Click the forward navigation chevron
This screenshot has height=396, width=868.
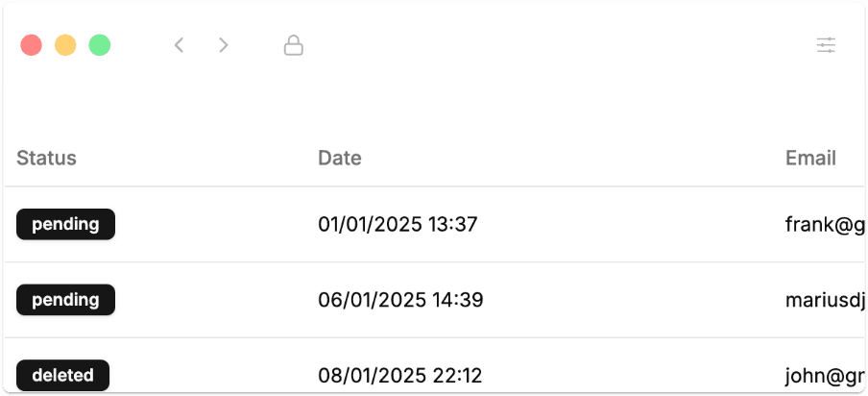coord(223,45)
